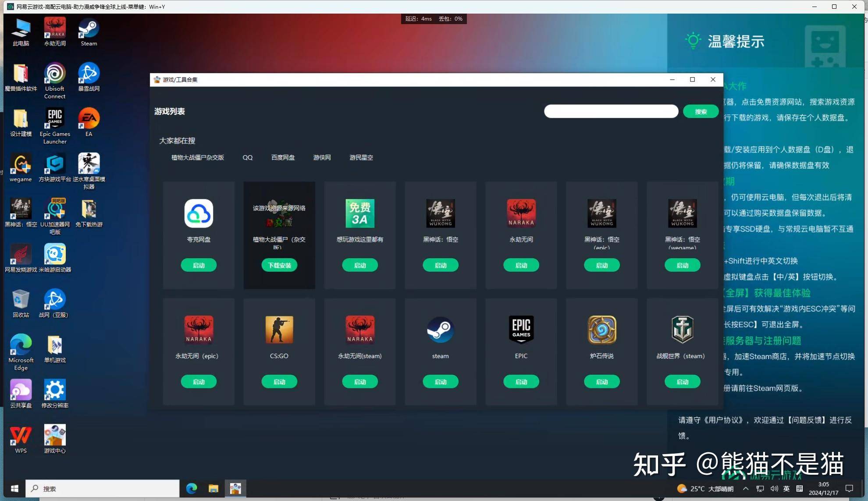Click the taskbar volume icon
Viewport: 868px width, 501px height.
click(x=774, y=488)
